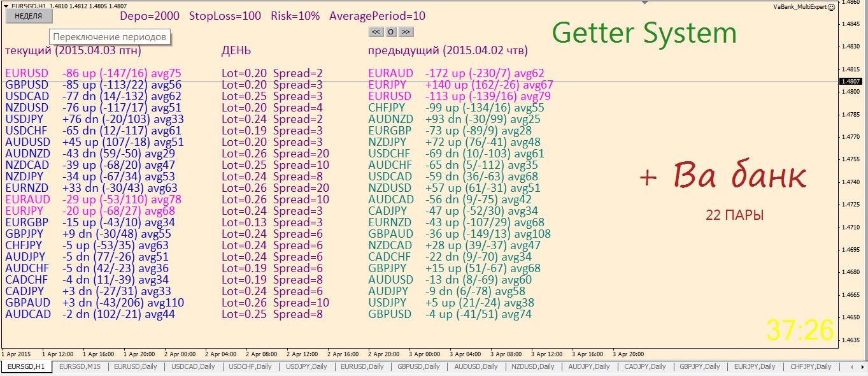Screen dimensions: 868x376
Task: Select previous-day row 'USDJPY +5 up'
Action: [451, 303]
